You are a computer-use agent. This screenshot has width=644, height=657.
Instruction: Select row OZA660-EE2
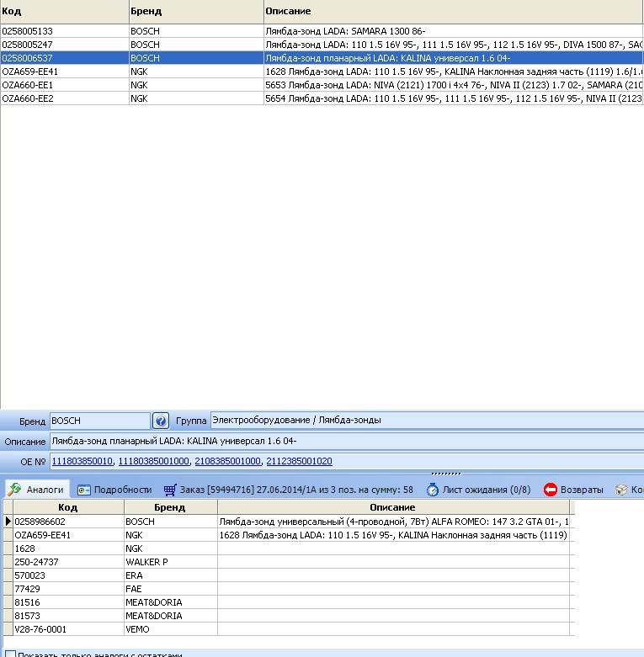coord(322,98)
